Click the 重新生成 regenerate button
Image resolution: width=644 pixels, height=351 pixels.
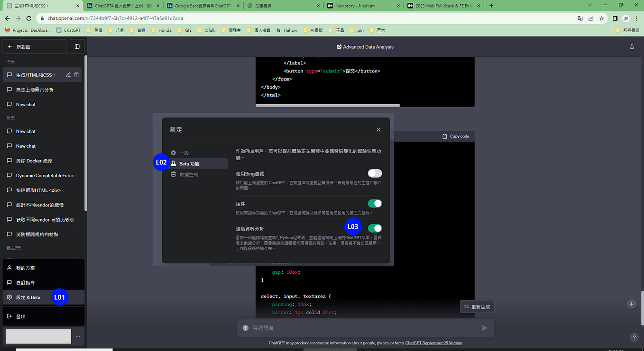click(477, 306)
